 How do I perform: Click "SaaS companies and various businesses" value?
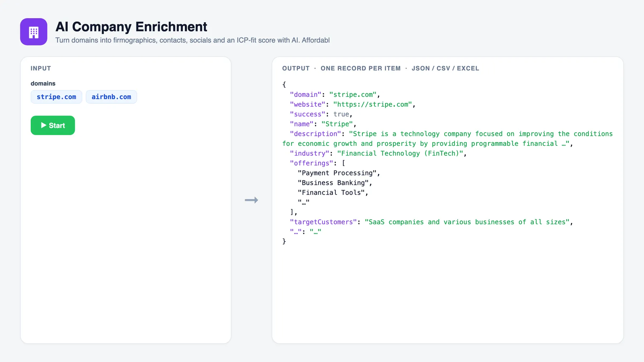(x=467, y=222)
